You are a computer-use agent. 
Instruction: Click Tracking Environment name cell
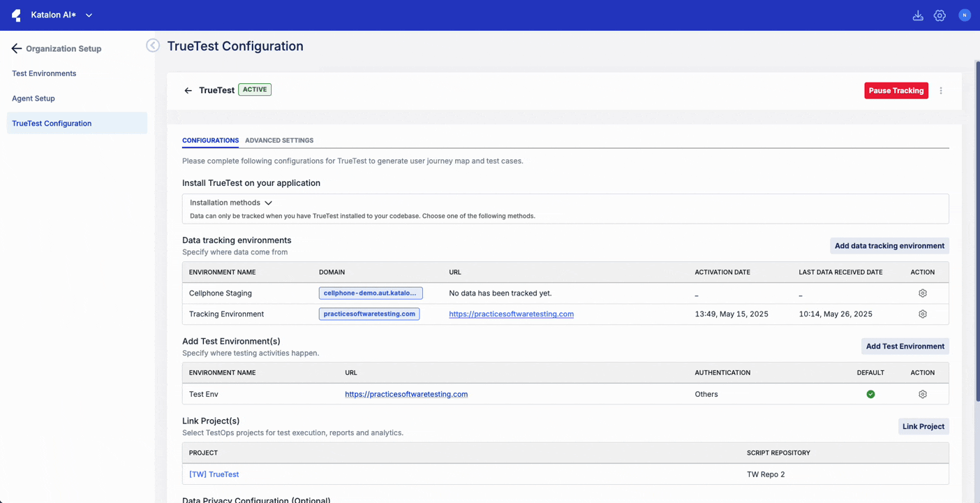(226, 314)
